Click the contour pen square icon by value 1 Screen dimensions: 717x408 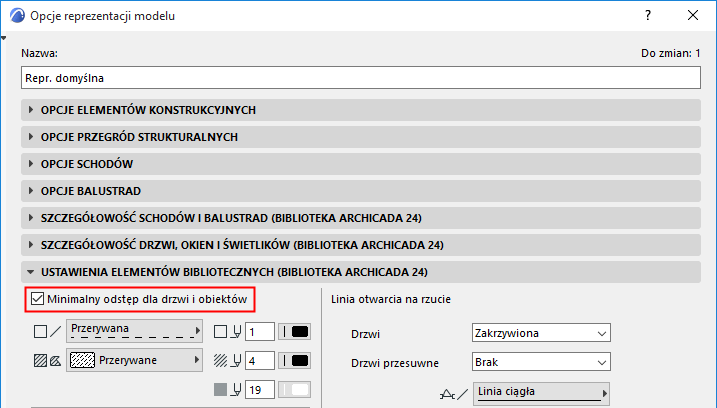point(220,332)
